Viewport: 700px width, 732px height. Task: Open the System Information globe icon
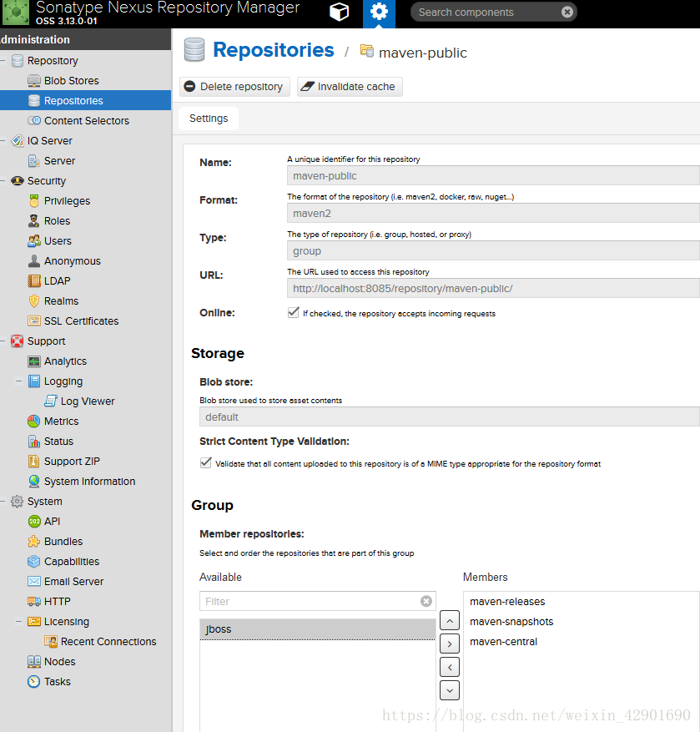click(34, 481)
